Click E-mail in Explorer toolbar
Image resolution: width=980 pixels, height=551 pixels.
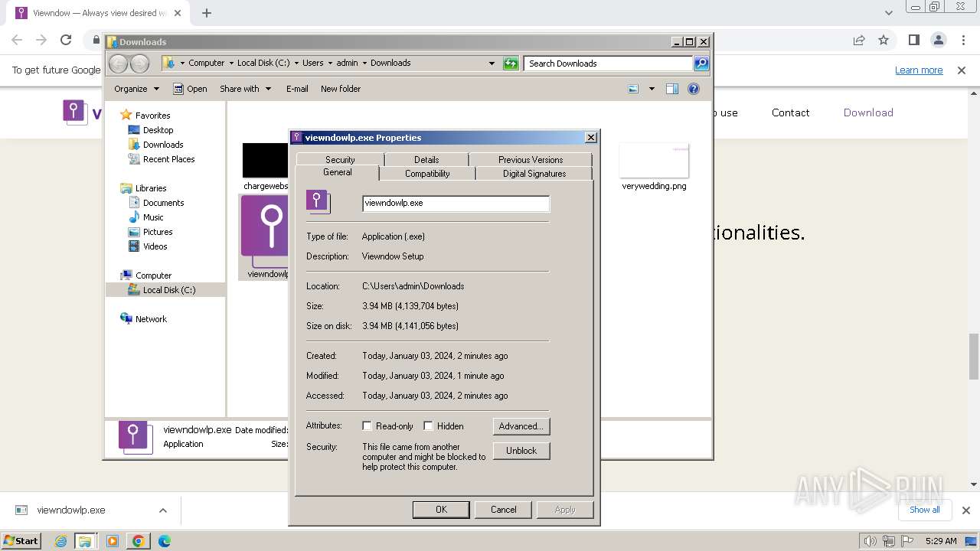point(297,89)
